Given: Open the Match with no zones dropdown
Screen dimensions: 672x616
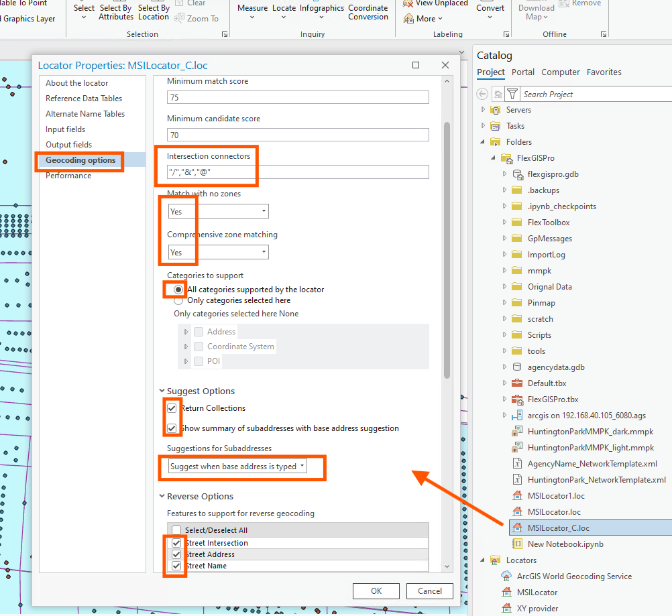Looking at the screenshot, I should coord(219,211).
